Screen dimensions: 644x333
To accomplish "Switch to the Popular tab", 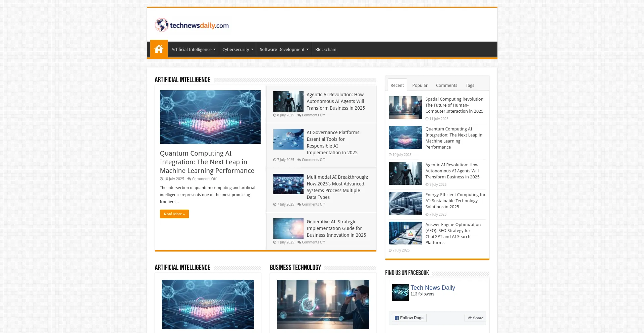I will [x=420, y=85].
